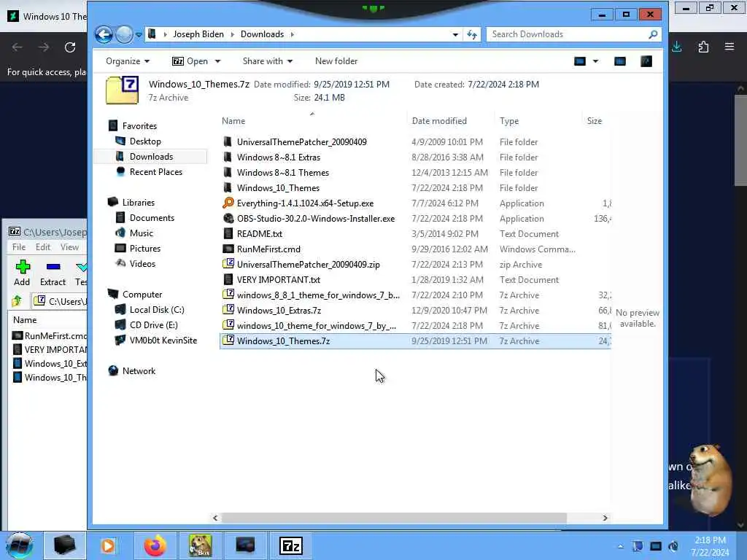Click Extract button in 7-Zip window
This screenshot has height=560, width=747.
pos(53,273)
